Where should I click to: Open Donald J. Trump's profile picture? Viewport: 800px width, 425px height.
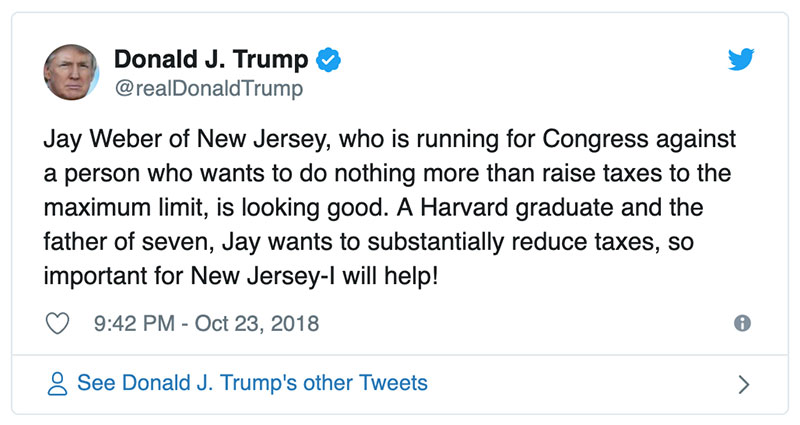click(x=72, y=73)
